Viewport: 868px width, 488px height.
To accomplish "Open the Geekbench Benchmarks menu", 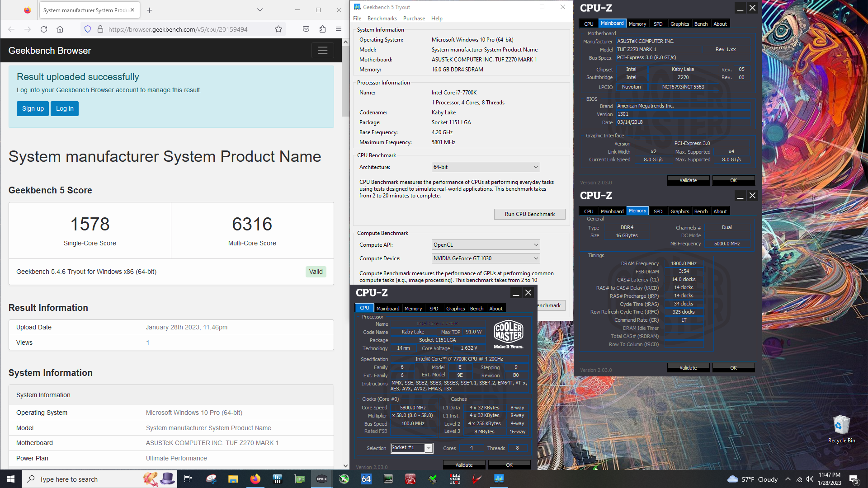I will pyautogui.click(x=382, y=19).
